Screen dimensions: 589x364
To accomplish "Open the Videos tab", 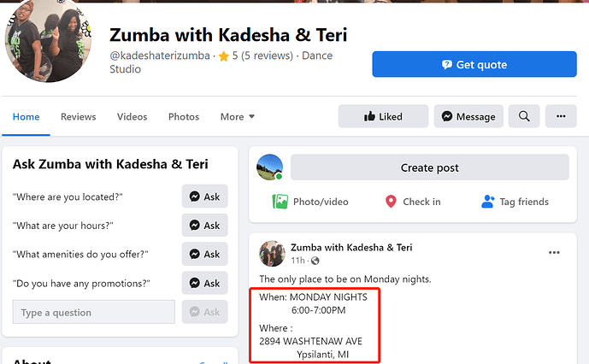I will [132, 117].
